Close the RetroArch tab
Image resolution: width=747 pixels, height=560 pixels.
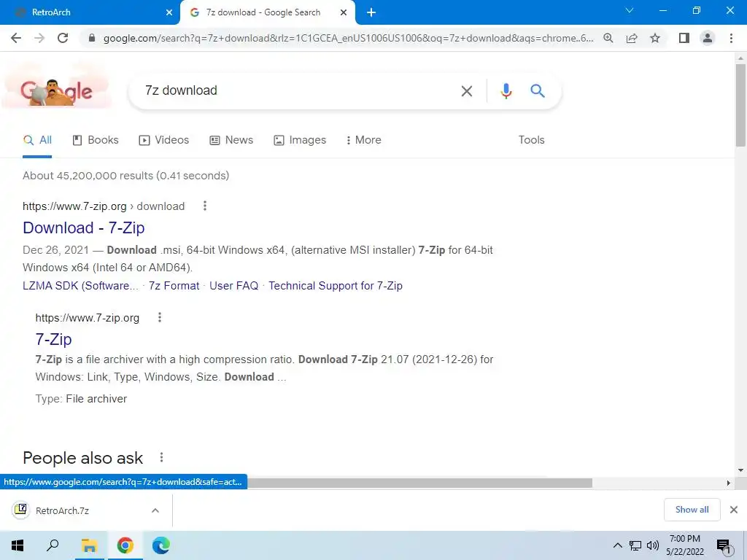(x=169, y=13)
